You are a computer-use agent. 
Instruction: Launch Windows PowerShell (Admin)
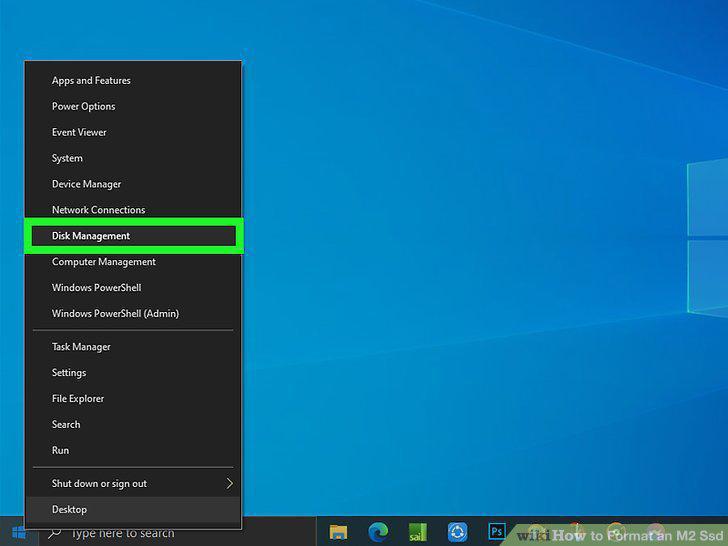coord(133,314)
